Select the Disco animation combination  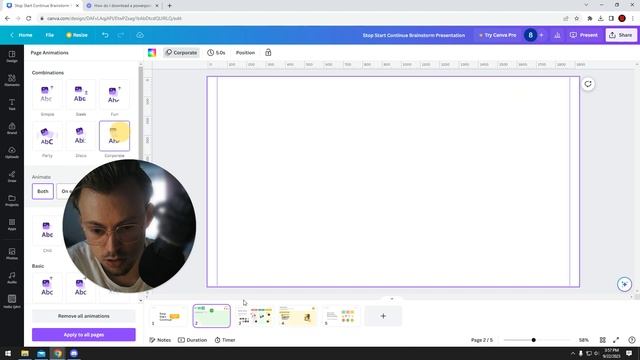[x=80, y=136]
